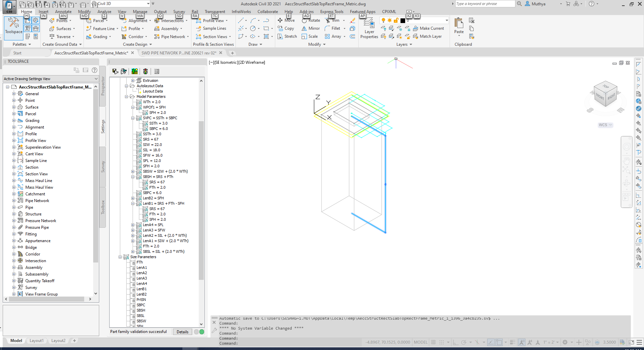
Task: Open the part catalog regions icon in Content Builder toolbar
Action: tap(135, 71)
